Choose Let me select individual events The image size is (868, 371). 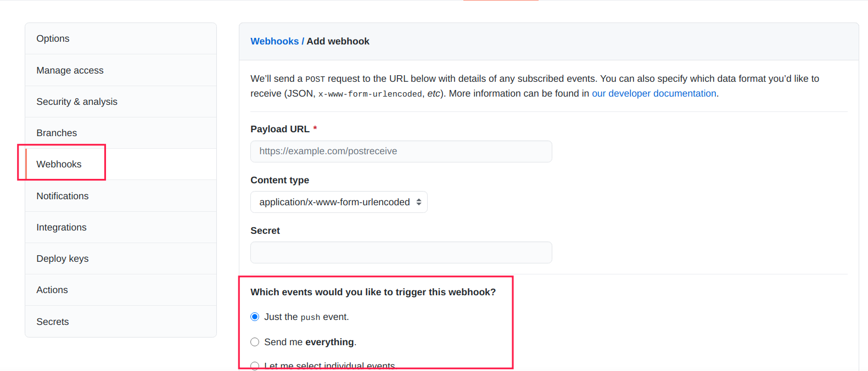pyautogui.click(x=254, y=365)
